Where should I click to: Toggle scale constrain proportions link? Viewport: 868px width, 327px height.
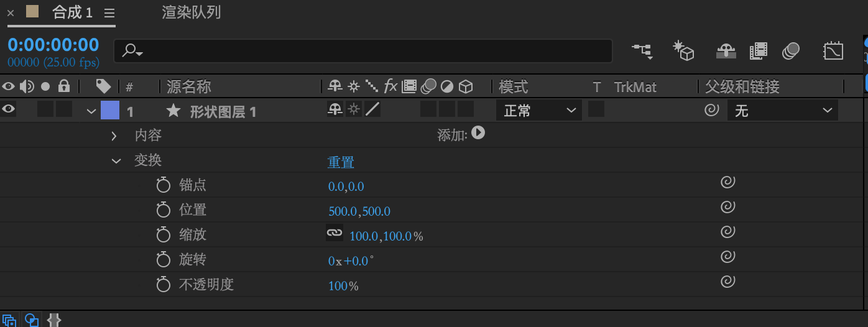(x=335, y=233)
